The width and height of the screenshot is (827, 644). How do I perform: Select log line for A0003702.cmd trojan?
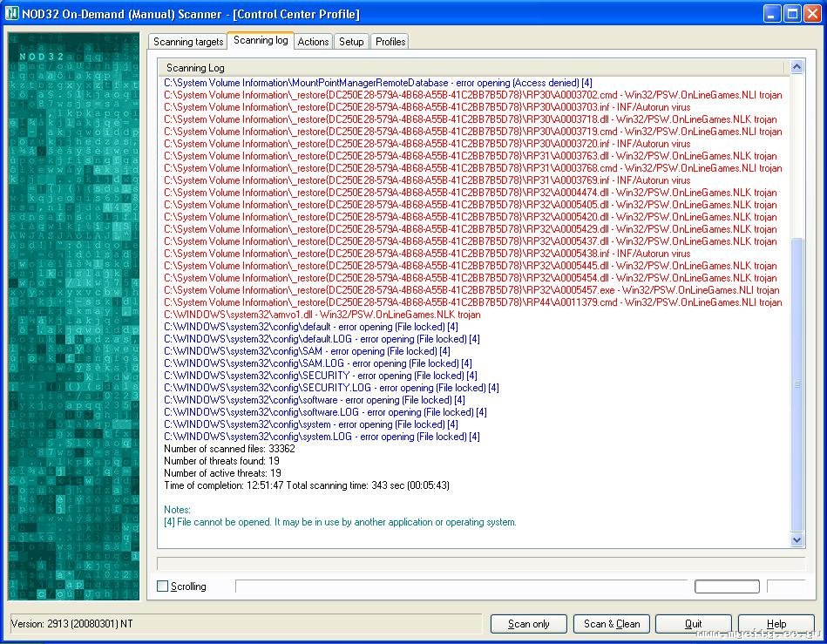tap(472, 95)
